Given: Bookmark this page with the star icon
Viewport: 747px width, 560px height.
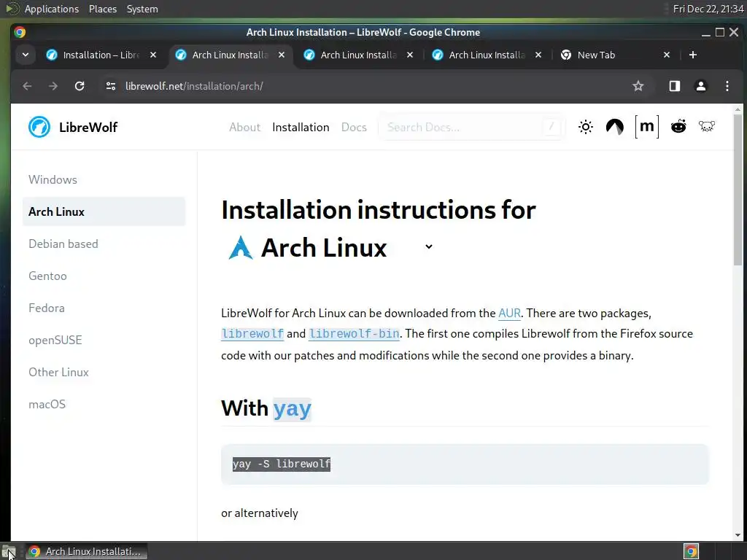Looking at the screenshot, I should coord(638,86).
